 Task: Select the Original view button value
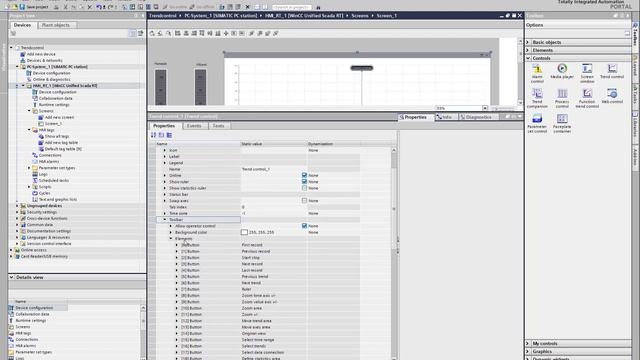click(x=254, y=333)
